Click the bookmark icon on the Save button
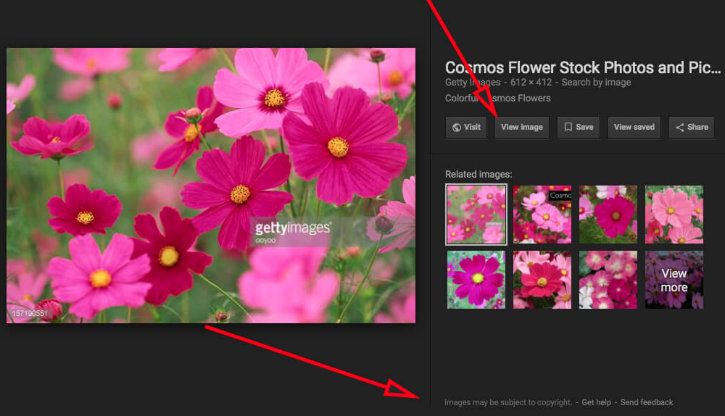Viewport: 725px width, 416px height. tap(567, 128)
